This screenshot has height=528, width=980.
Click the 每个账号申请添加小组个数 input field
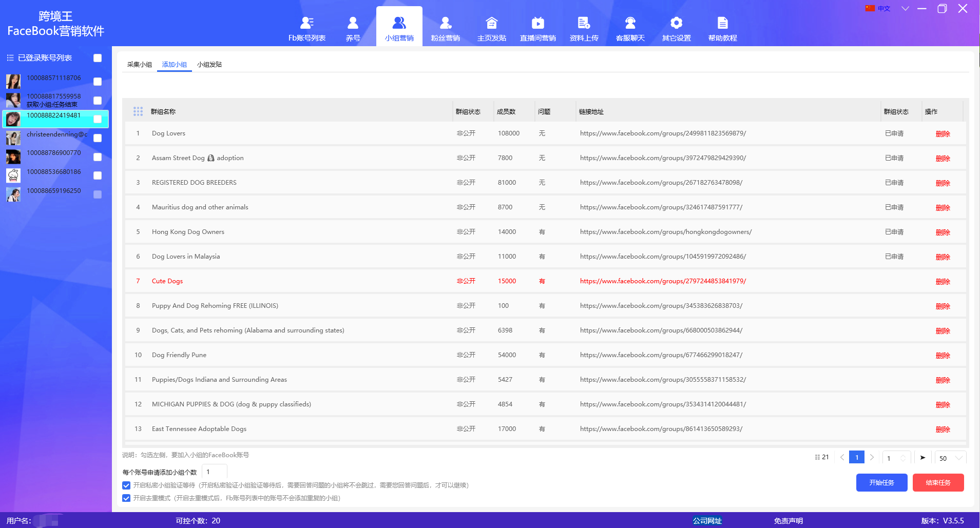point(215,472)
